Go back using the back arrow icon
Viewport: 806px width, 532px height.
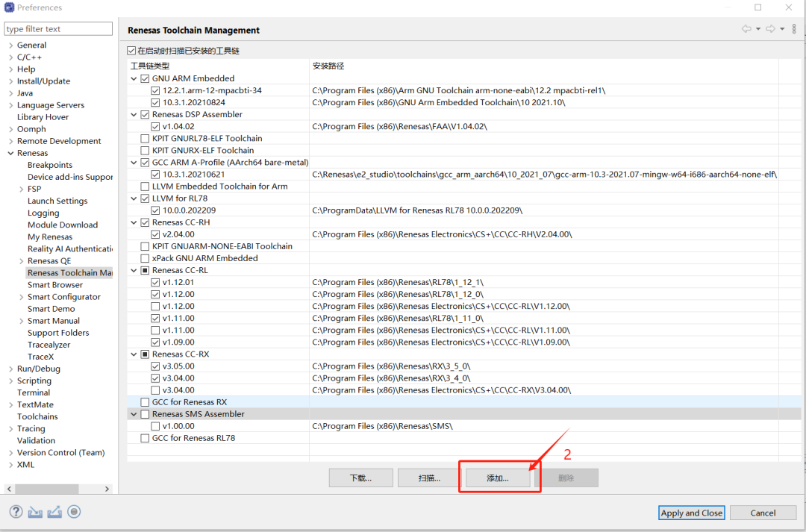pos(746,29)
